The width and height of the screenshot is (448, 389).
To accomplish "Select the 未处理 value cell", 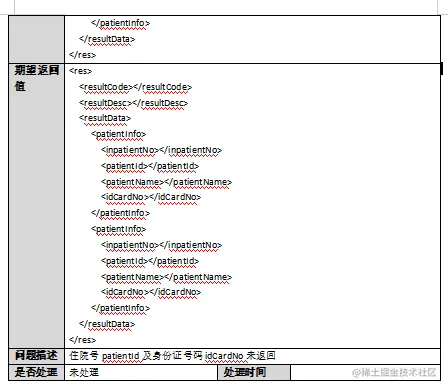I will tap(141, 372).
